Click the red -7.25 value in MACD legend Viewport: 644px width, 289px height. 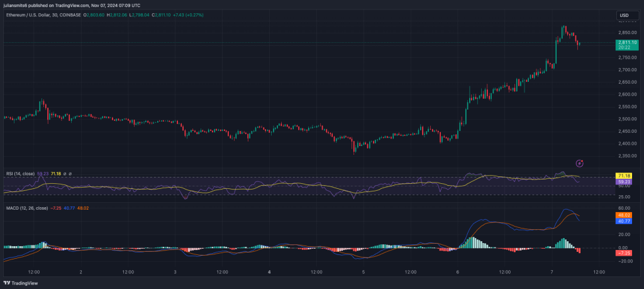pos(56,208)
